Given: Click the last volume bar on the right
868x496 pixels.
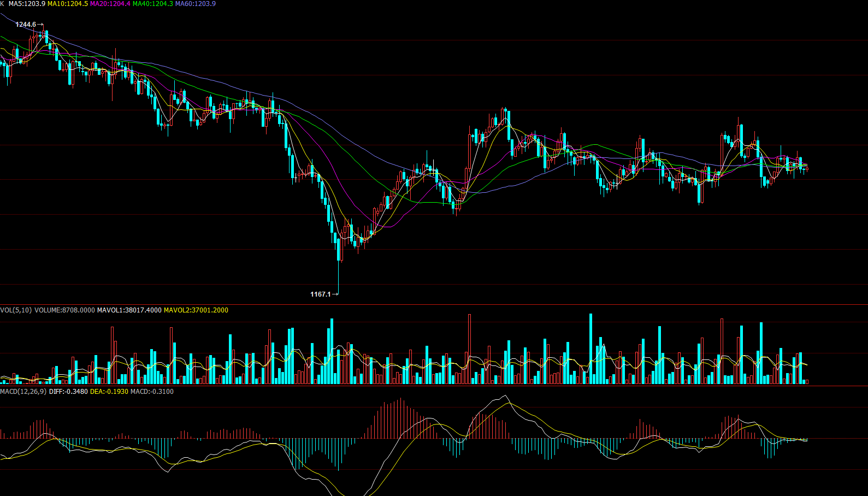Looking at the screenshot, I should [806, 381].
